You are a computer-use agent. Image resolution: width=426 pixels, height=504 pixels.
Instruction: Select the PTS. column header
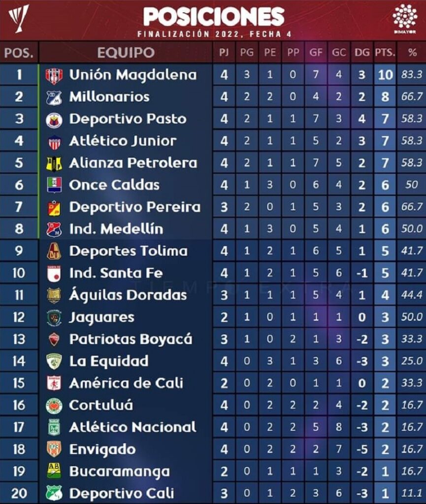click(x=385, y=52)
